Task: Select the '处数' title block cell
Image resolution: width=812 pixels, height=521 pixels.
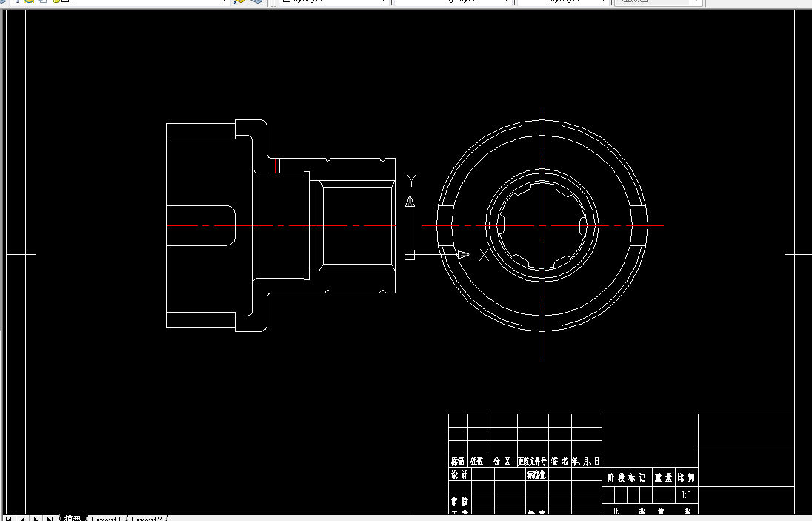Action: 477,461
